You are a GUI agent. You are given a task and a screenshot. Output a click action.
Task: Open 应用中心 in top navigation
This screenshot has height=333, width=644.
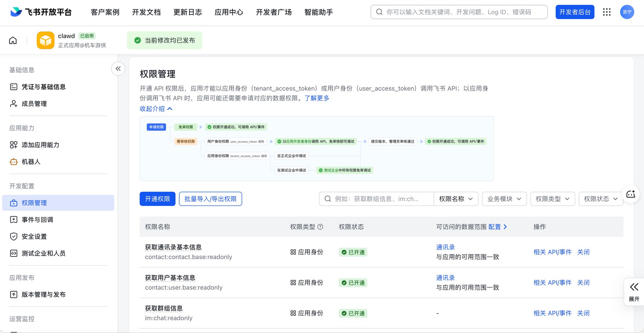[x=229, y=12]
